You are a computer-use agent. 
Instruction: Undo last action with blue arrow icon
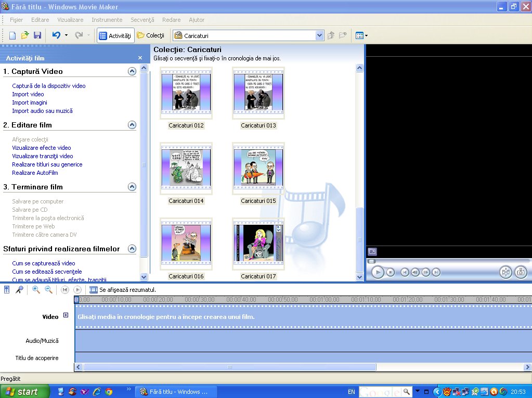[x=56, y=35]
